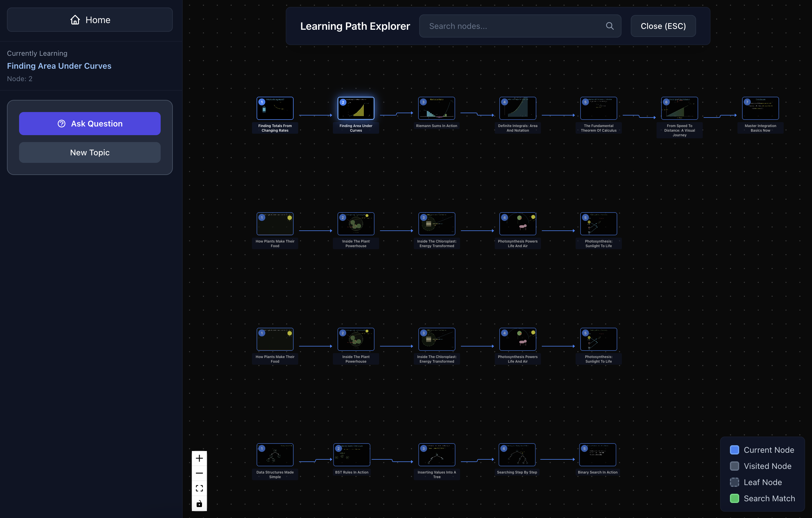This screenshot has height=518, width=812.
Task: Click the zoom out minus icon
Action: click(x=199, y=473)
